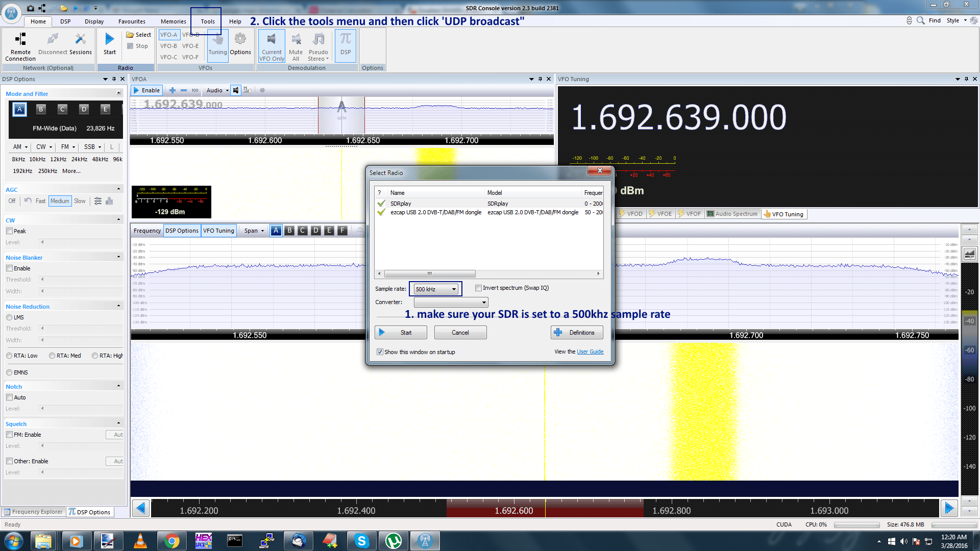Set AGC speed to Medium
This screenshot has height=551, width=980.
(60, 201)
